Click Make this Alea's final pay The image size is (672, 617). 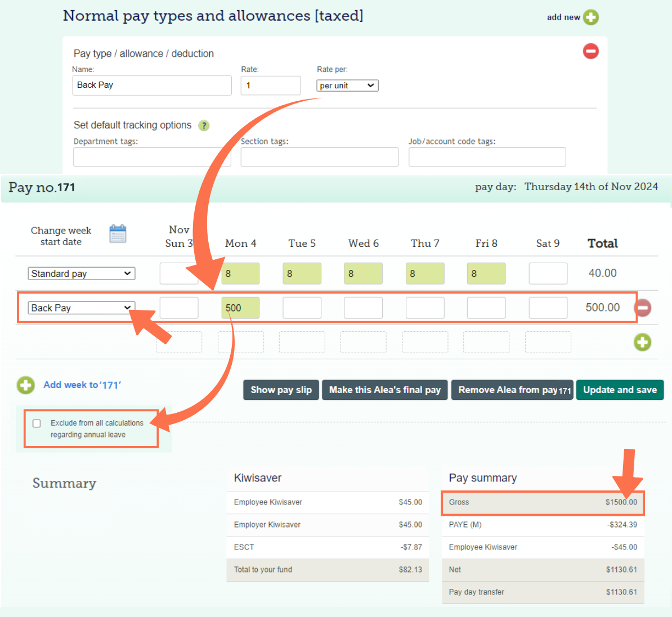coord(384,390)
